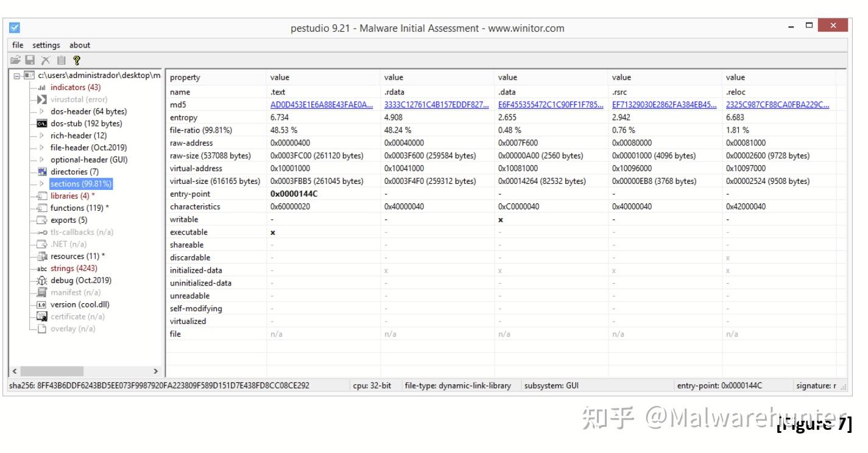Toggle the checkbox in the title bar

[15, 27]
